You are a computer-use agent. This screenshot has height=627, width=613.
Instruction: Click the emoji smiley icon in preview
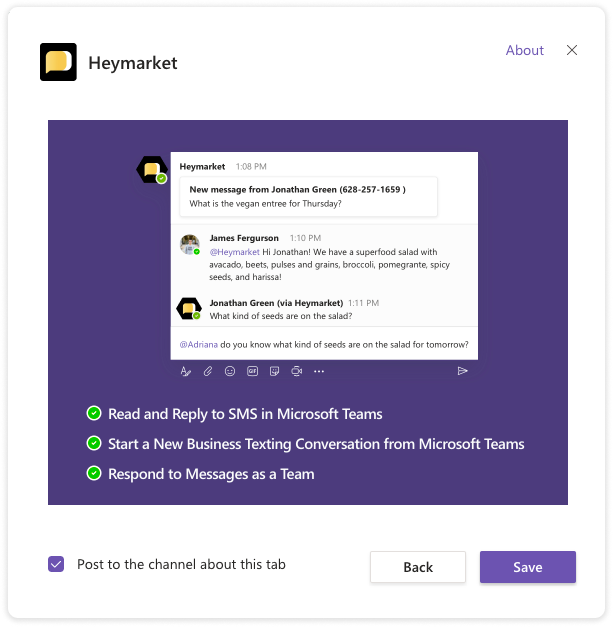[x=230, y=371]
